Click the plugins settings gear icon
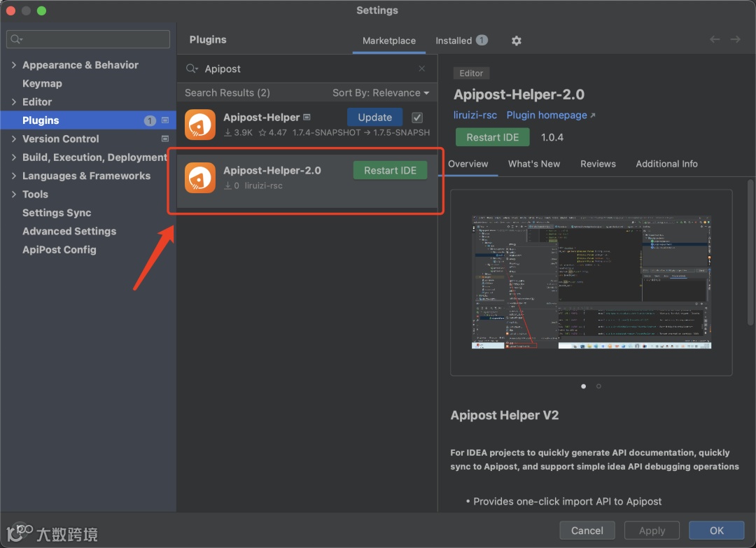 (x=517, y=41)
